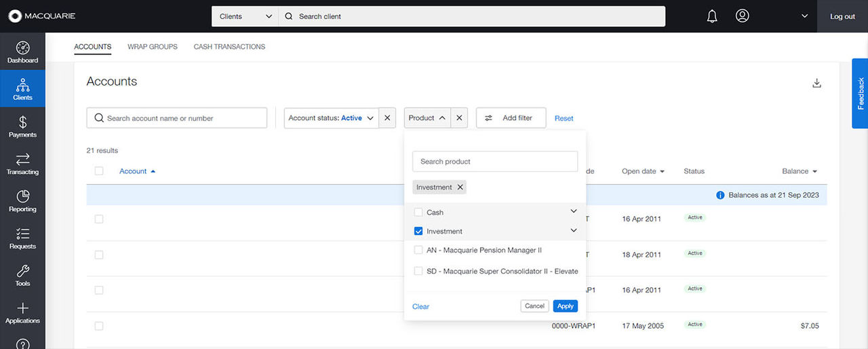
Task: Check SD - Macquarie Super Consolidator II - Elevate
Action: pos(418,271)
